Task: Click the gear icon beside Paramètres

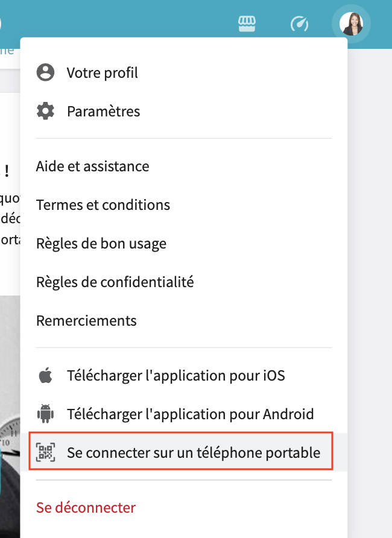Action: [45, 110]
